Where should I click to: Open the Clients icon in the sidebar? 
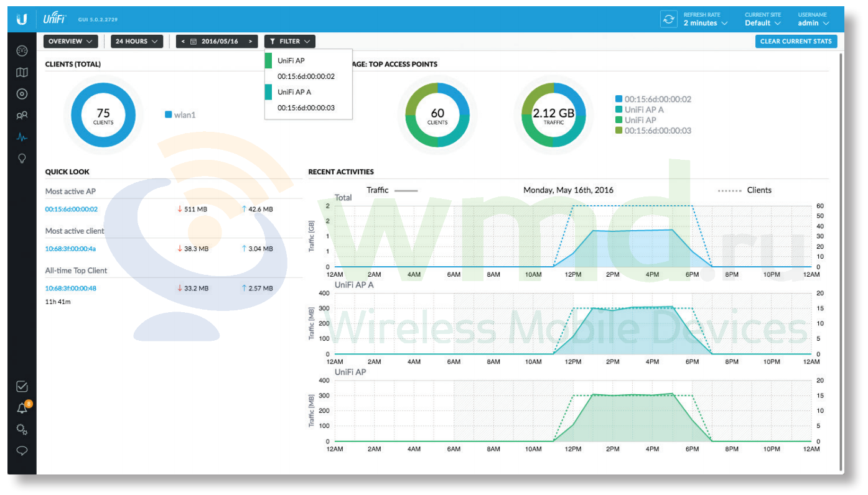[22, 116]
